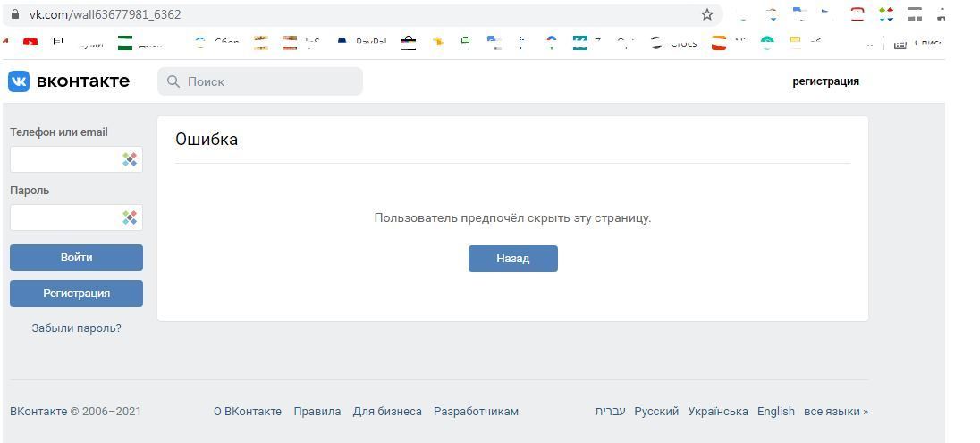This screenshot has width=980, height=443.
Task: Open the YouTube bookmark icon
Action: 30,43
